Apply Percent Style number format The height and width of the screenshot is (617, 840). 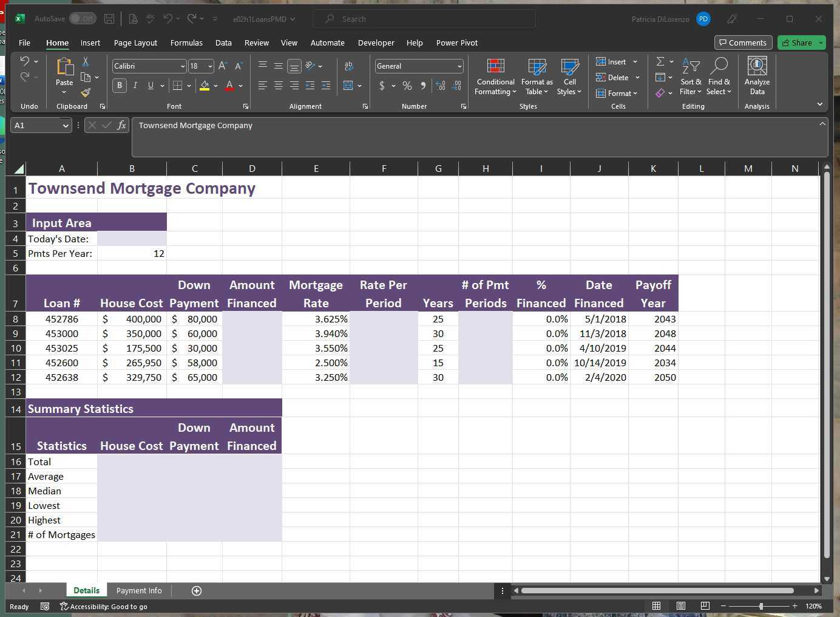pyautogui.click(x=407, y=86)
